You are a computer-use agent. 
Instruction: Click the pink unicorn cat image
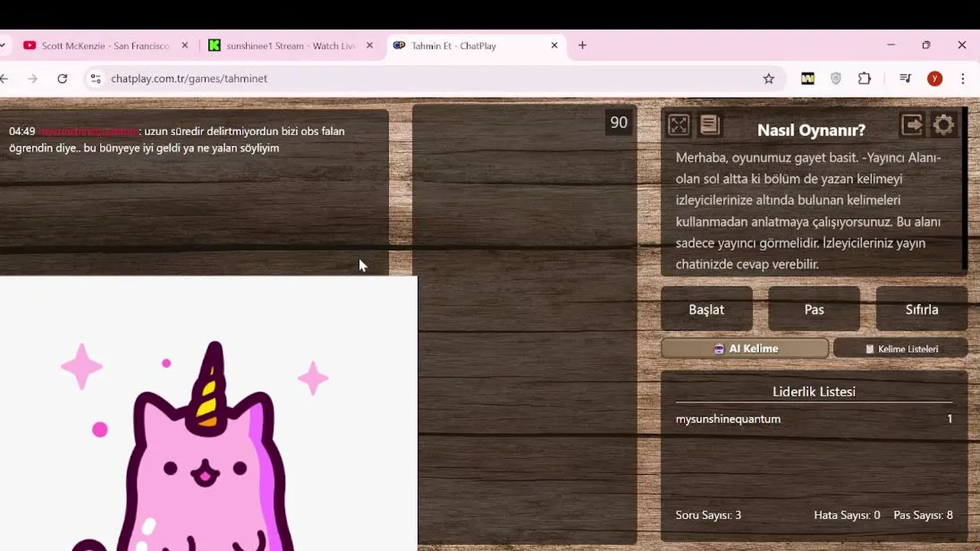(x=208, y=413)
